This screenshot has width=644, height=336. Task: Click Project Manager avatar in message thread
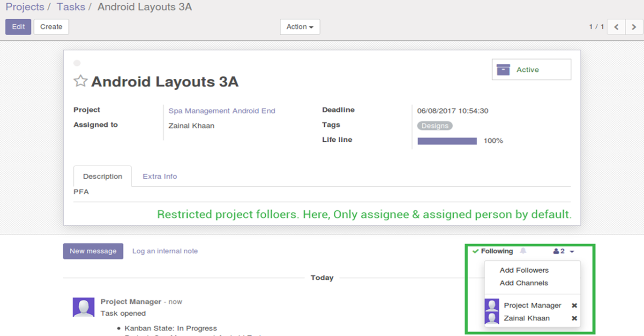(x=83, y=307)
